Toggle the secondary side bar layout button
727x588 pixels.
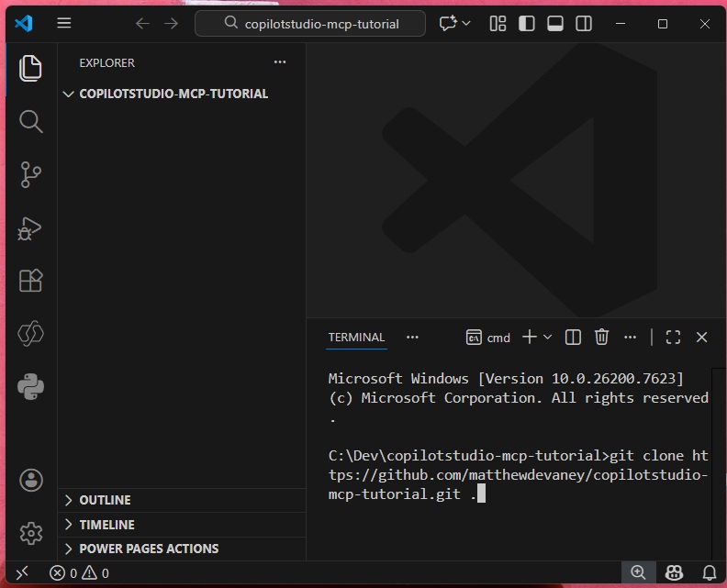tap(584, 24)
